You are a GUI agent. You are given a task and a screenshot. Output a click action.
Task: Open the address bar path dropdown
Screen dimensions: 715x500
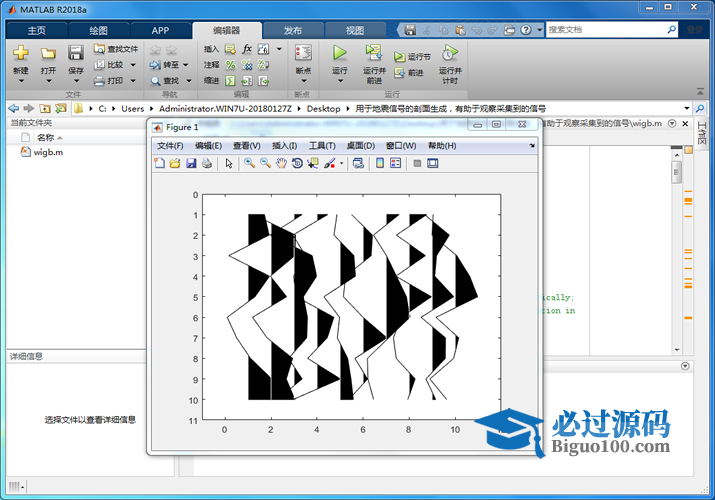(686, 108)
